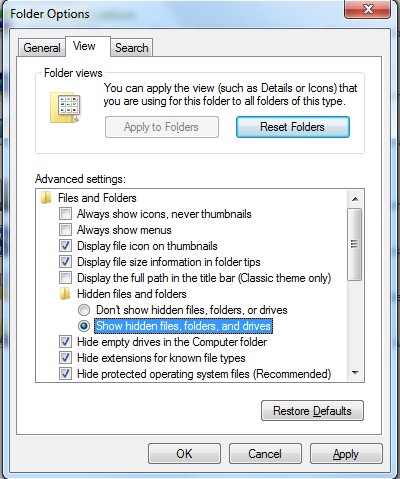This screenshot has height=479, width=400.
Task: Click the scroll up arrow in Advanced settings
Action: coord(355,199)
